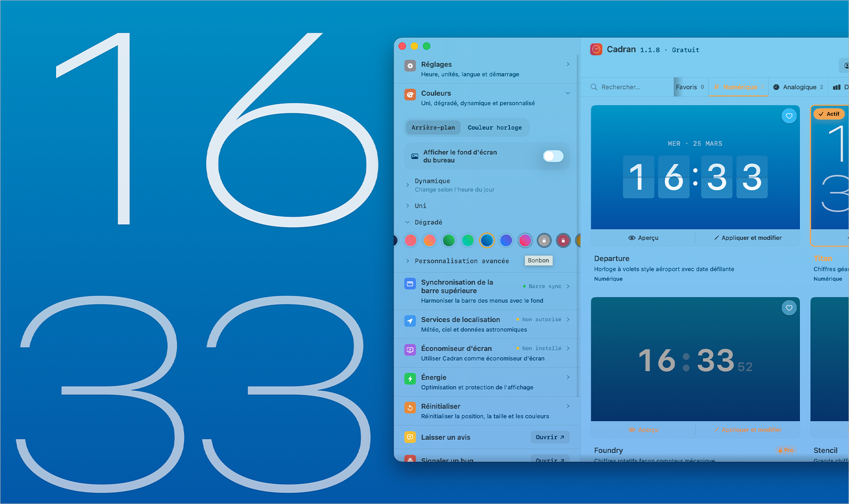The image size is (849, 504).
Task: Switch to the Analogique tab
Action: pos(798,87)
